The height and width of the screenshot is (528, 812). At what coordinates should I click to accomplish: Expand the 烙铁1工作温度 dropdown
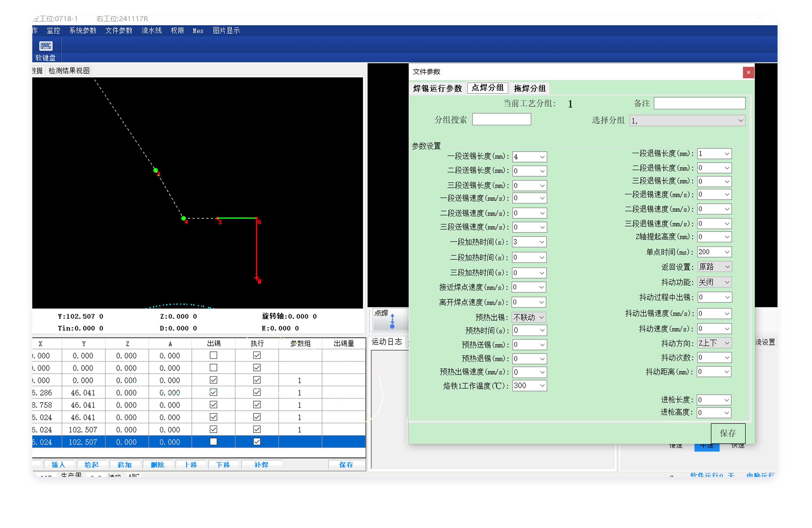(x=542, y=386)
